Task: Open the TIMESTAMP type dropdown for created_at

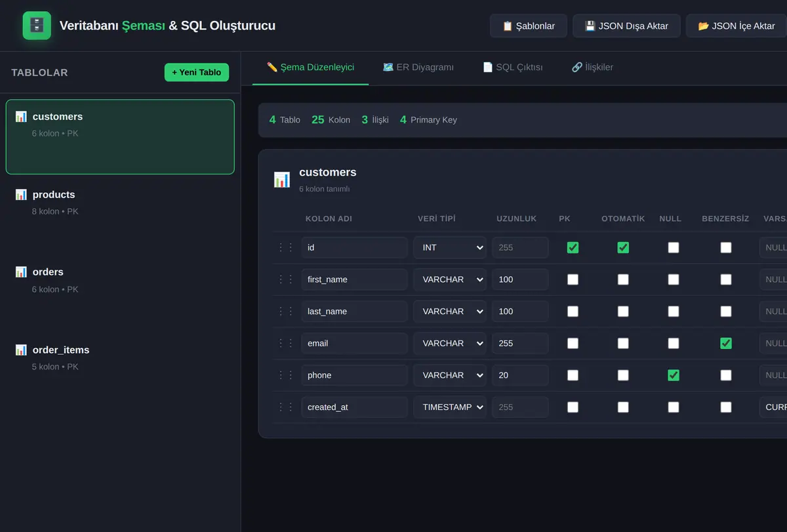Action: 450,407
